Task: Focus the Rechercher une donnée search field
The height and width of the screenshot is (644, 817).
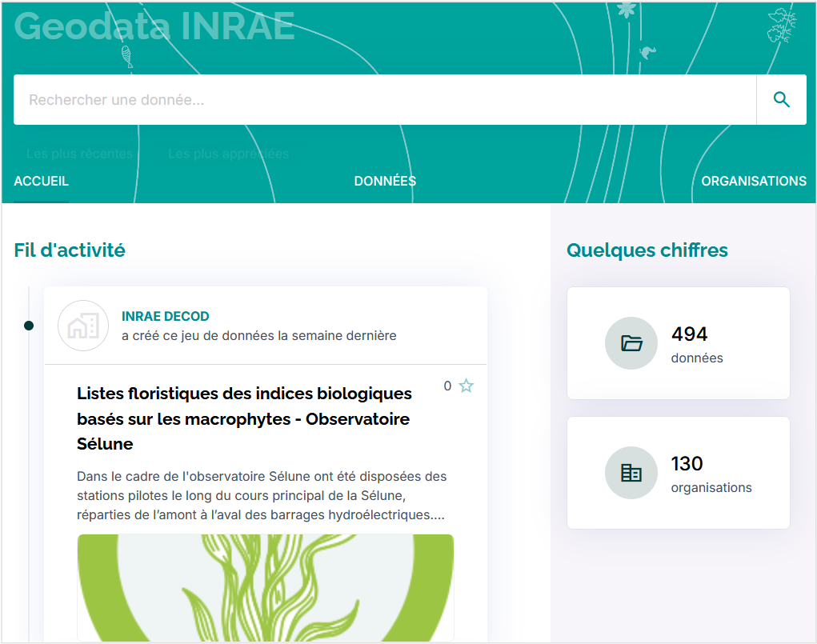Action: 385,99
